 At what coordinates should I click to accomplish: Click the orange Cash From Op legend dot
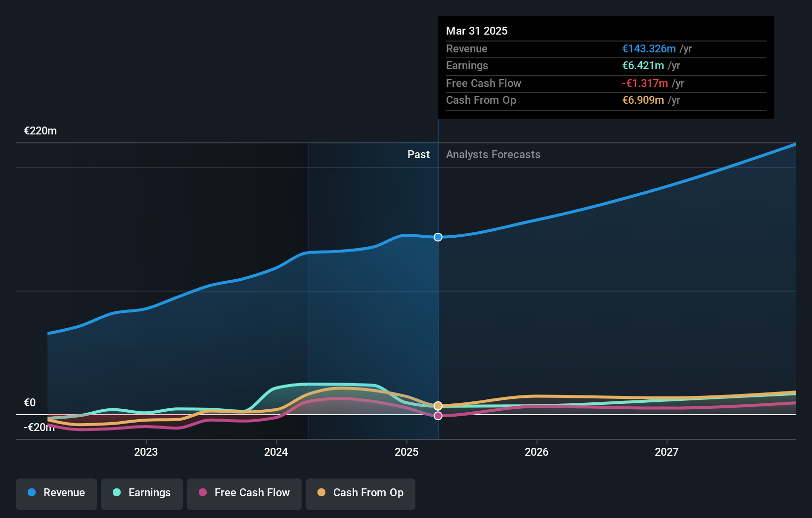pos(323,493)
